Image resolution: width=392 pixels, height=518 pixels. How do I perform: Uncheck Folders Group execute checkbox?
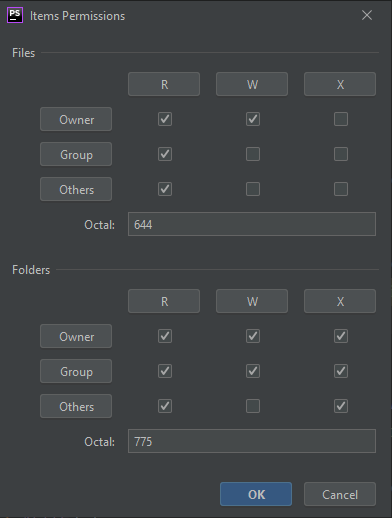(341, 371)
